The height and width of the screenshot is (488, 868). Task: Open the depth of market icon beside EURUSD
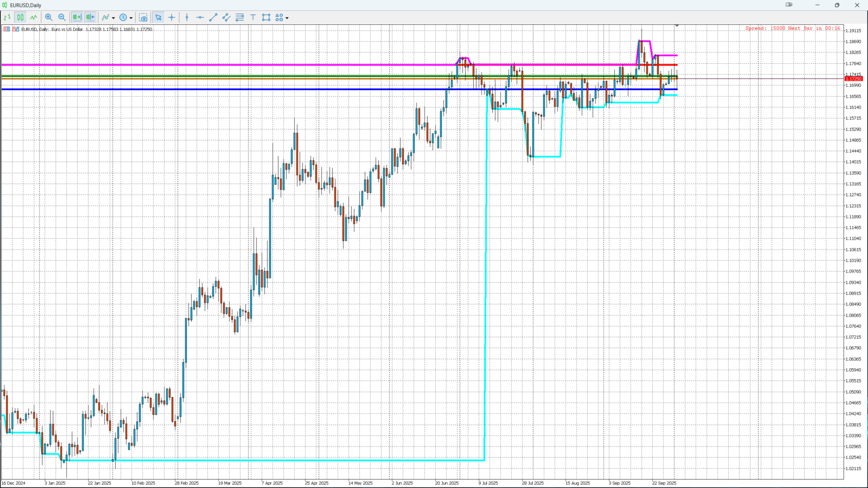(x=6, y=29)
